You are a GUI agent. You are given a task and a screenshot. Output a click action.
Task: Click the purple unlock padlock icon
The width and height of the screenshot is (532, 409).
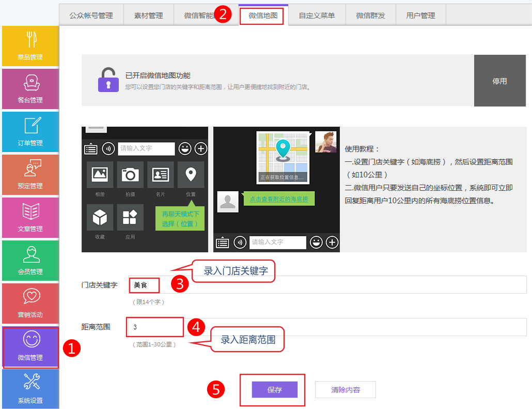[108, 80]
